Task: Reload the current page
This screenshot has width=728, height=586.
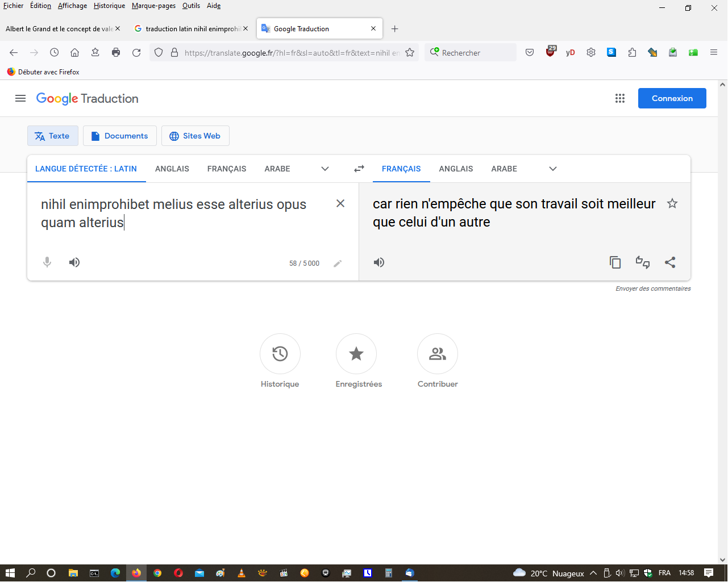Action: point(136,52)
